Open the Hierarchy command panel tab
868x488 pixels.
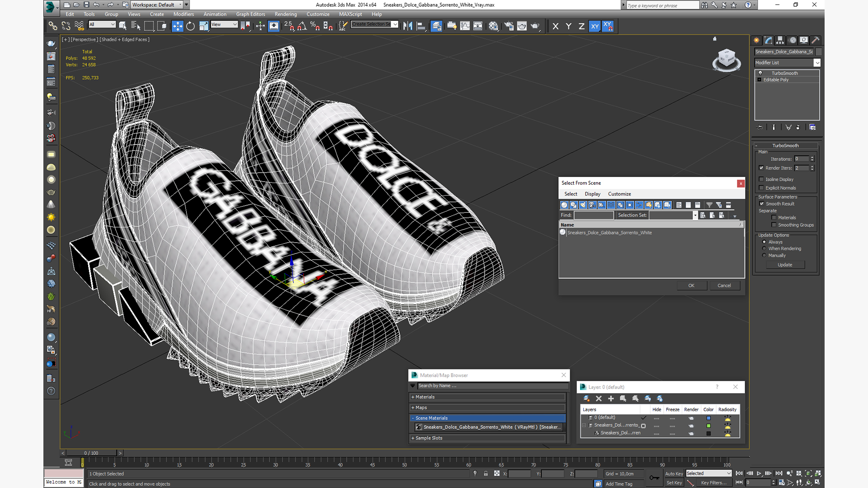point(780,40)
